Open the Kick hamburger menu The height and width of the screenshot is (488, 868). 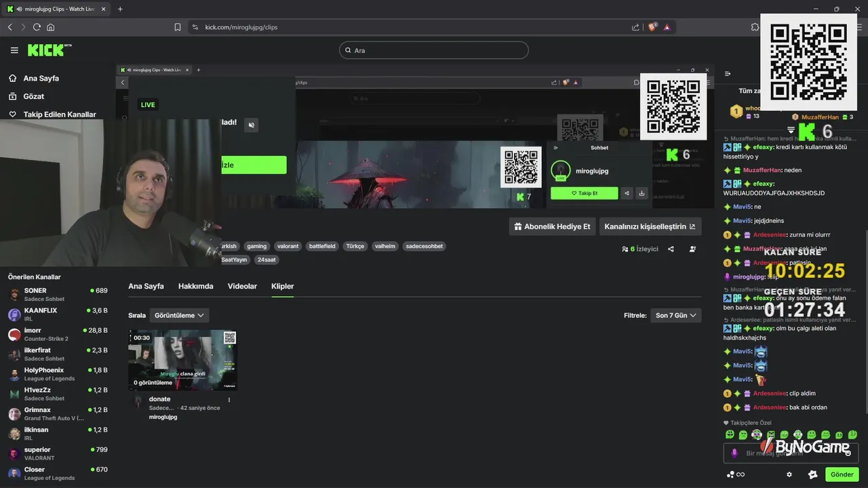point(14,50)
